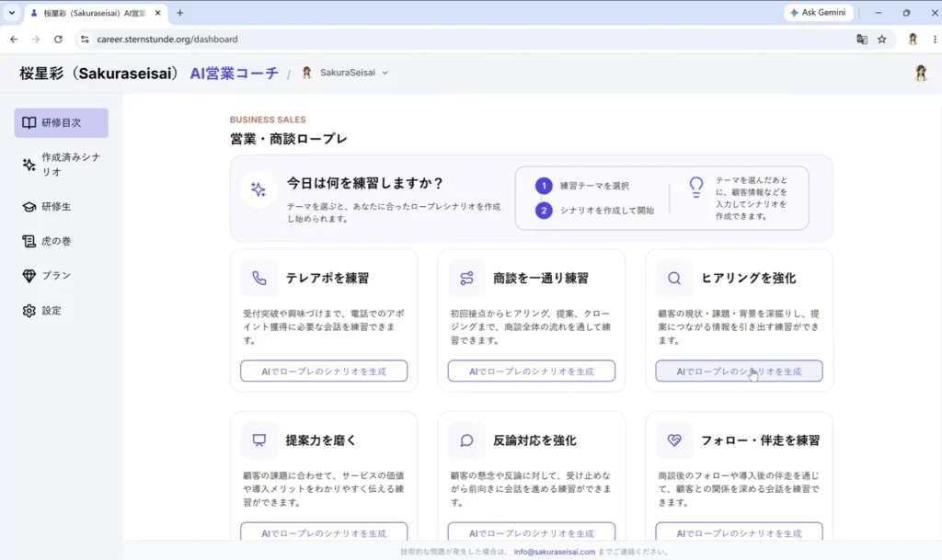The width and height of the screenshot is (942, 560).
Task: Generate an AI roleplay scenario for 提案力を磨く
Action: (x=324, y=531)
